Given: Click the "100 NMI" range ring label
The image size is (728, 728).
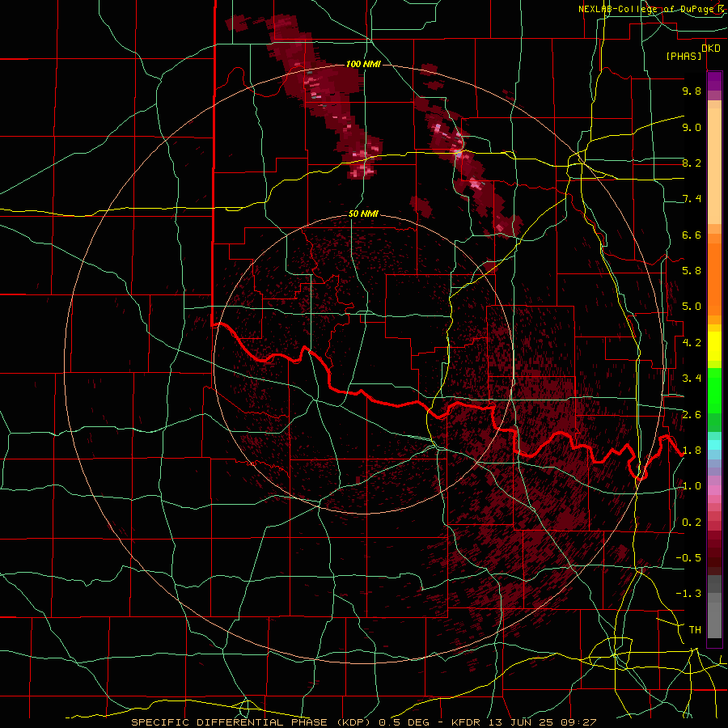Looking at the screenshot, I should pyautogui.click(x=363, y=64).
